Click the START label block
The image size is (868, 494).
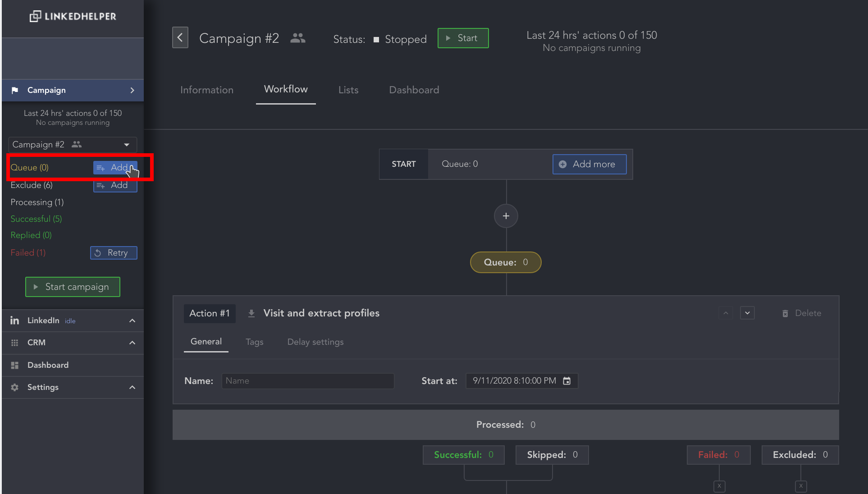click(404, 164)
